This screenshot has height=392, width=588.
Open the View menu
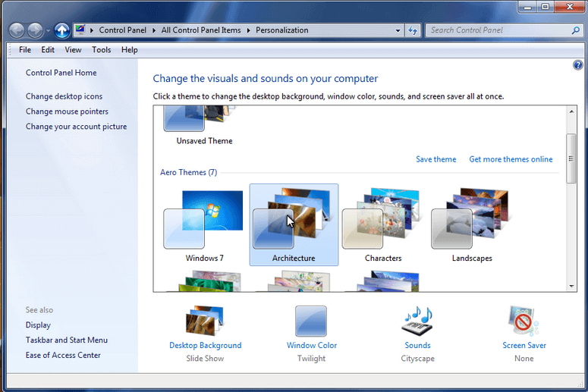73,50
